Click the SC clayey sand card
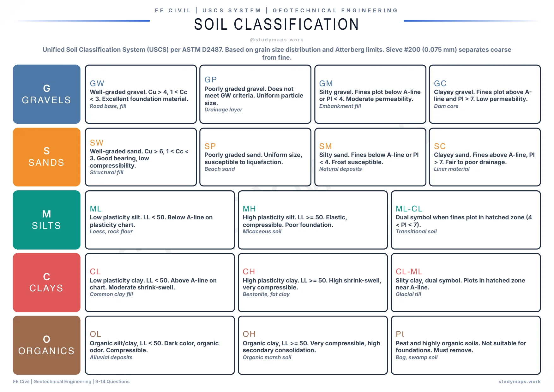Image resolution: width=554 pixels, height=392 pixels. tap(485, 157)
